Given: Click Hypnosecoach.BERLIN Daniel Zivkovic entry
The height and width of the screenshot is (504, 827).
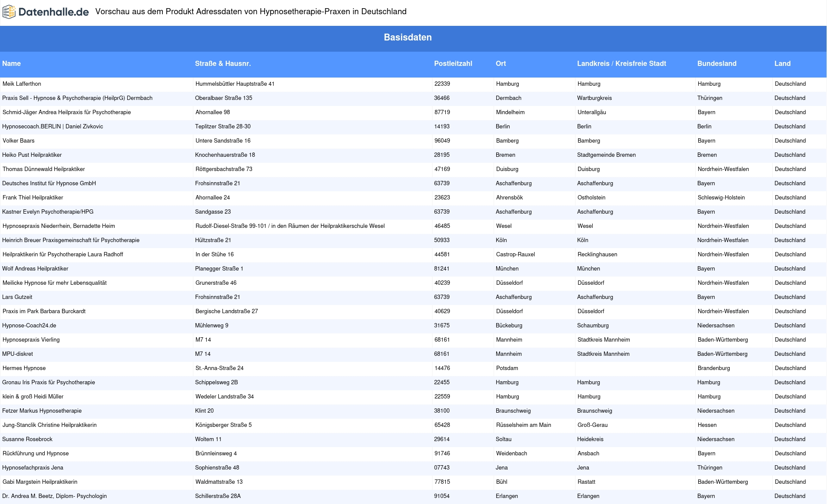Looking at the screenshot, I should click(x=53, y=127).
